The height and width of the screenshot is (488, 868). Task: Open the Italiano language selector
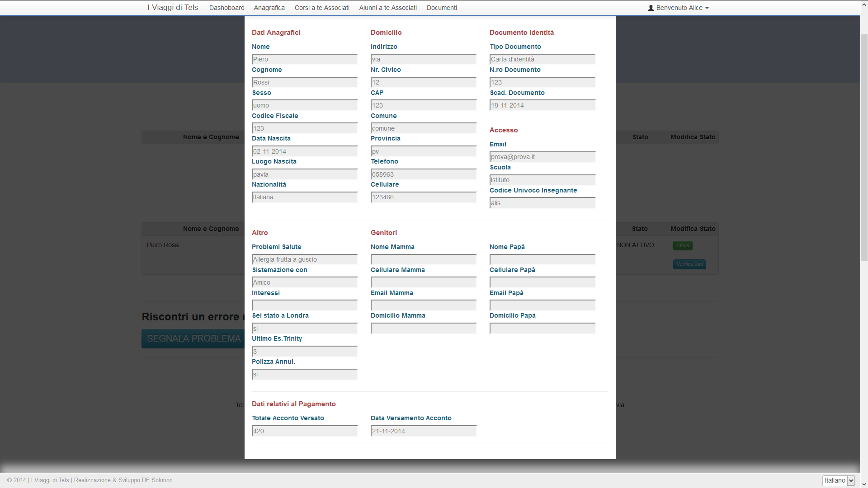point(838,480)
